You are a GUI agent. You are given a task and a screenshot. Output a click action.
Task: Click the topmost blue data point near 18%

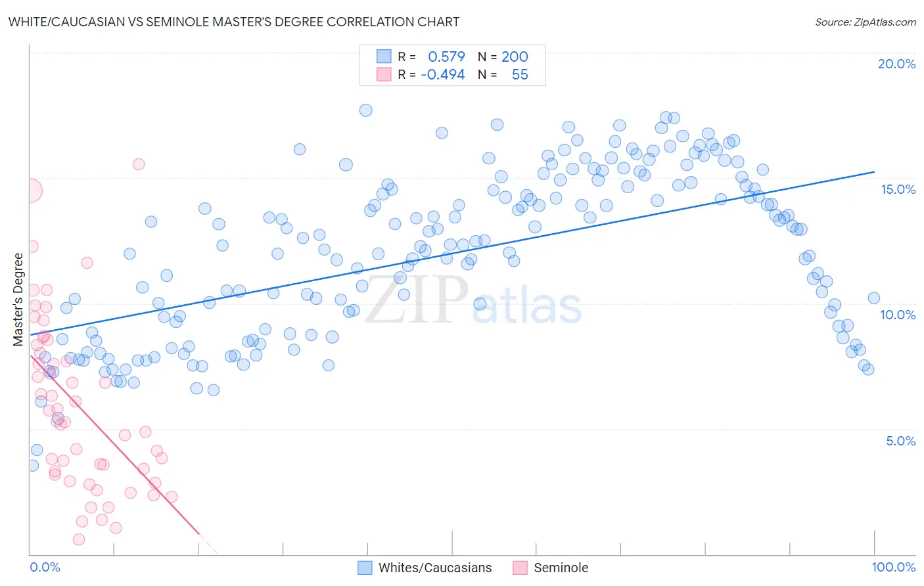click(366, 110)
